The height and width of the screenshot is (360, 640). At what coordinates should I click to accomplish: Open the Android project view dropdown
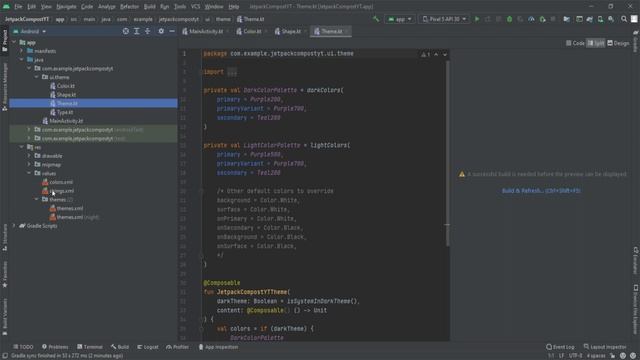(29, 31)
